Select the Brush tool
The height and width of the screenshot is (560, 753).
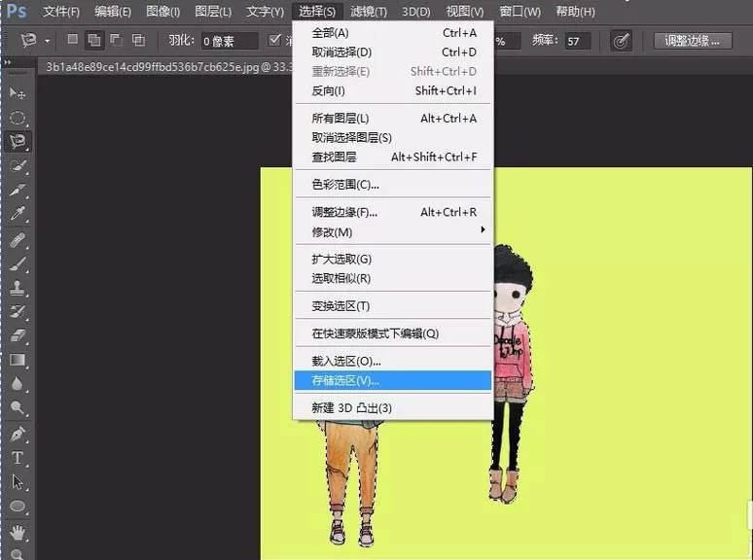[18, 263]
